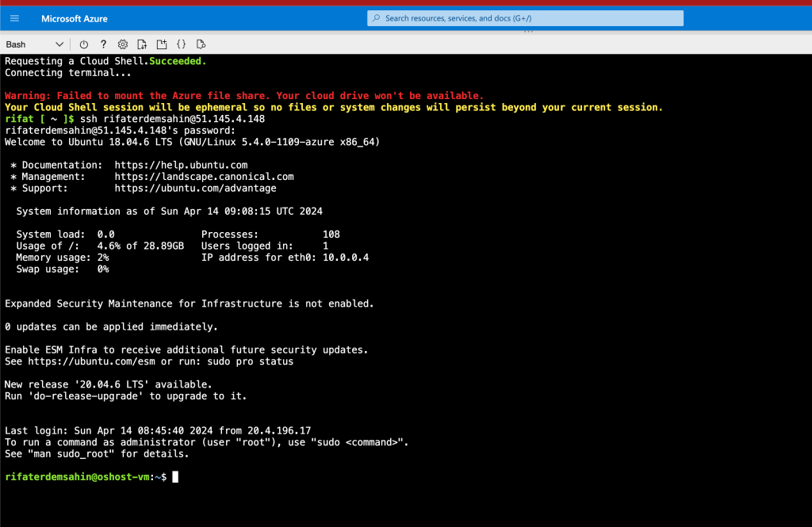
Task: Click the Cloud Shell resize handle dots
Action: [x=527, y=32]
